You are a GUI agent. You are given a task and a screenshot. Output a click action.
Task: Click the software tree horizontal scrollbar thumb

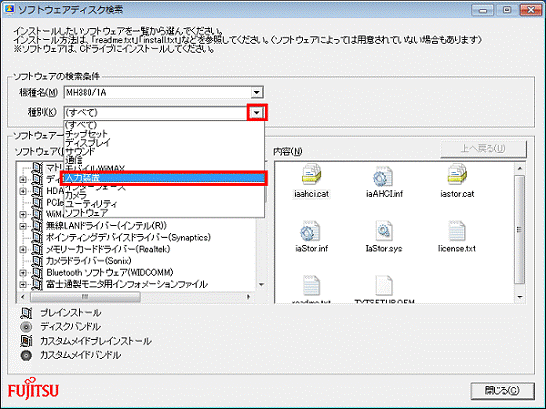(85, 297)
